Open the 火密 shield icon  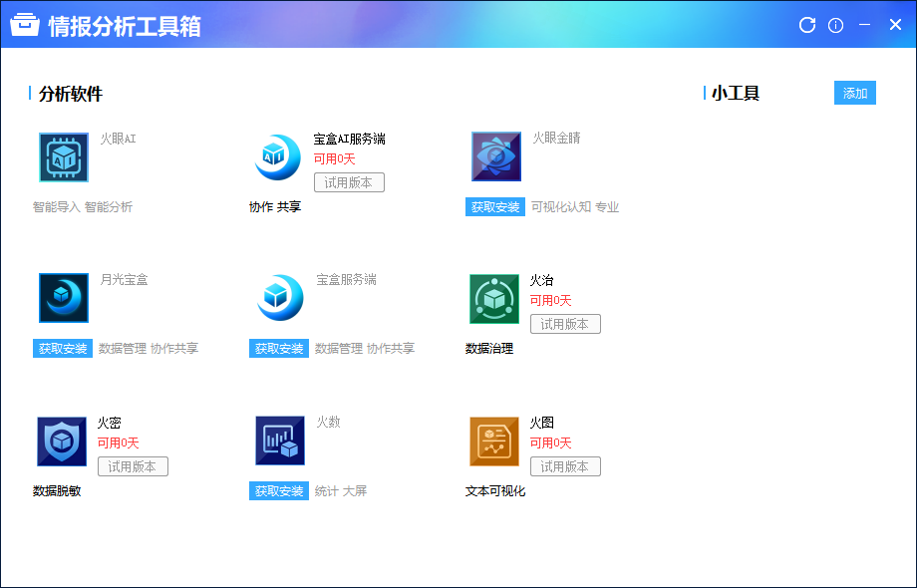coord(62,441)
